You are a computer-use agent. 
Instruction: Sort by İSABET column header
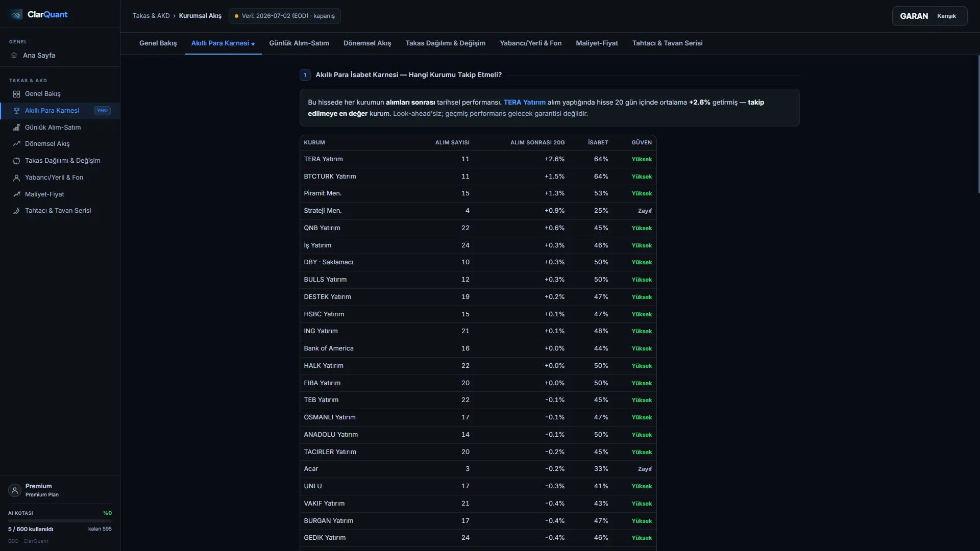point(598,143)
